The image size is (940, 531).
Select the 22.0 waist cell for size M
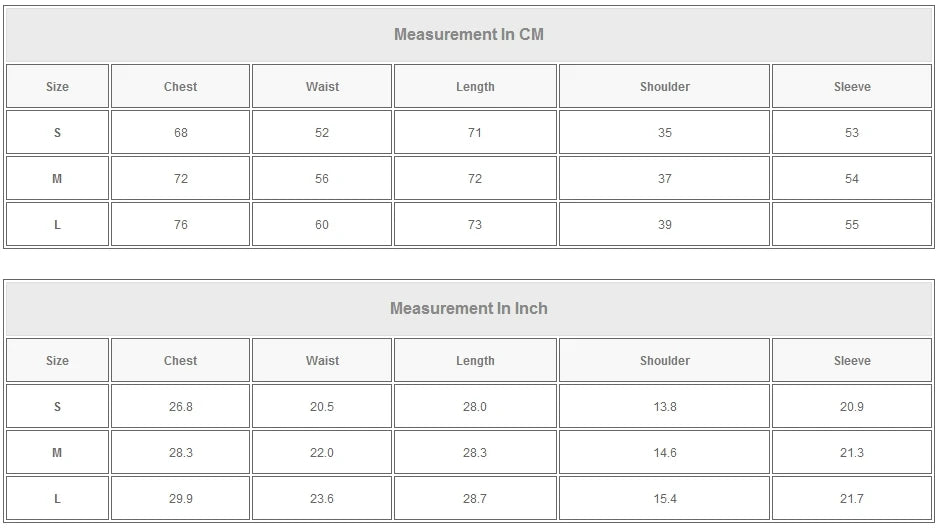pos(322,453)
